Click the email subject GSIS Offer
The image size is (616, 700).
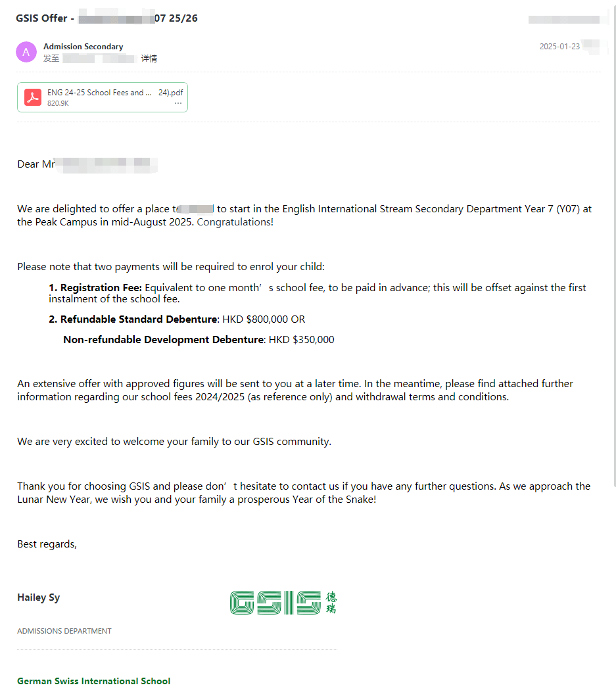point(41,18)
